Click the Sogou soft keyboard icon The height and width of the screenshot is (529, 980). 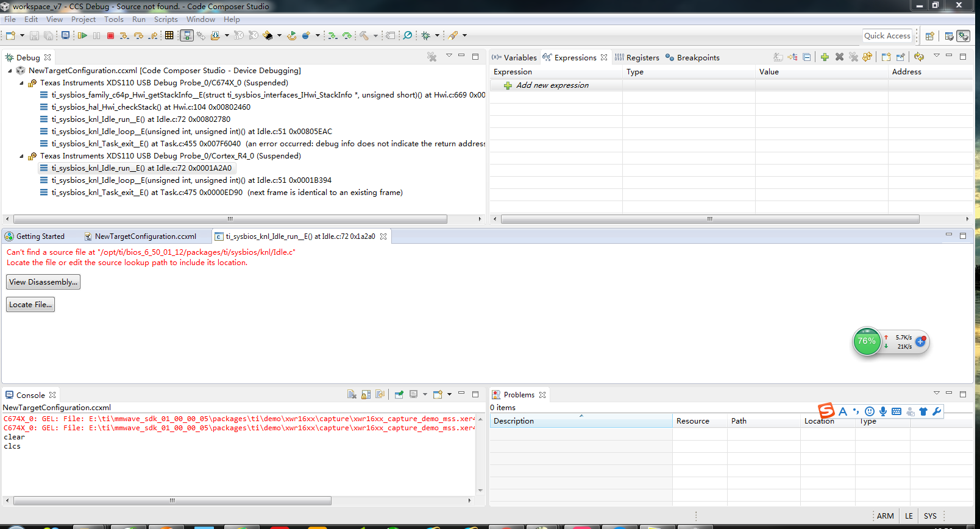[x=897, y=411]
